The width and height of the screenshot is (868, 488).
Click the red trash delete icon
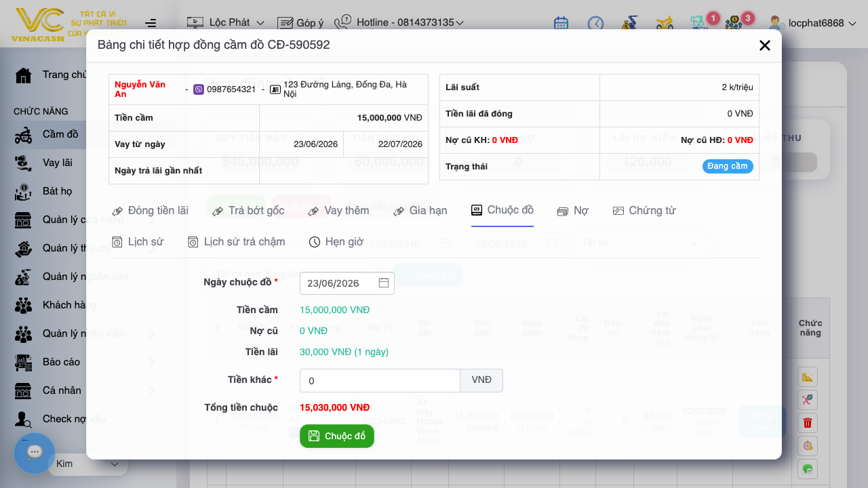coord(808,423)
